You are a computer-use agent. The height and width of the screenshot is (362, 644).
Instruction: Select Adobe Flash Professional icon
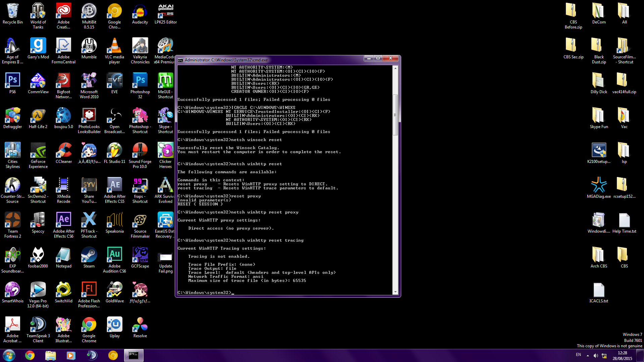[x=89, y=295]
